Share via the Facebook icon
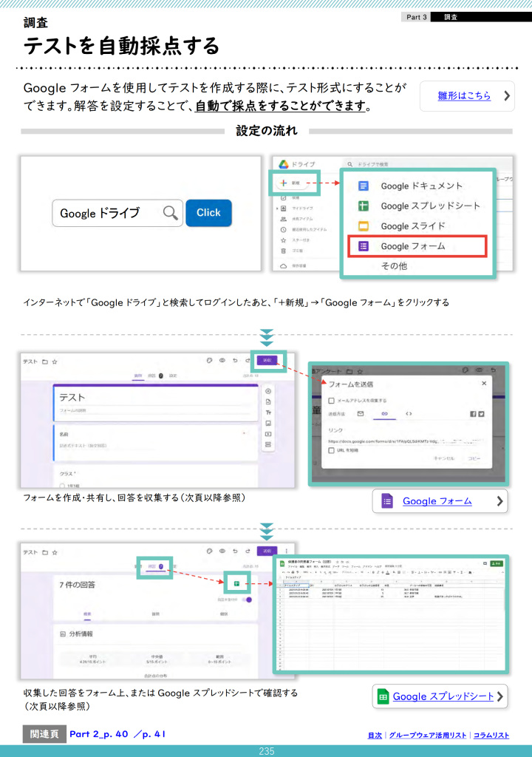Screen dimensions: 532x757 coord(473,414)
